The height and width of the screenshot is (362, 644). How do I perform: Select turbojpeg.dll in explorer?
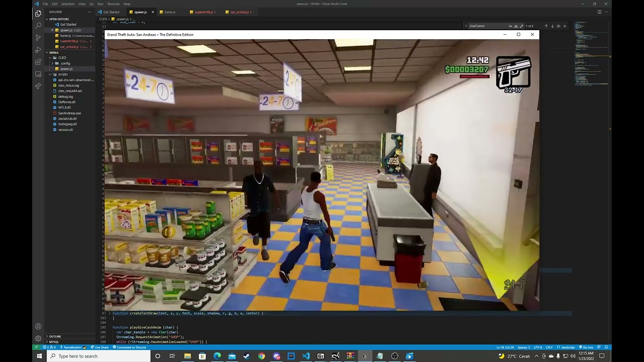pyautogui.click(x=67, y=124)
